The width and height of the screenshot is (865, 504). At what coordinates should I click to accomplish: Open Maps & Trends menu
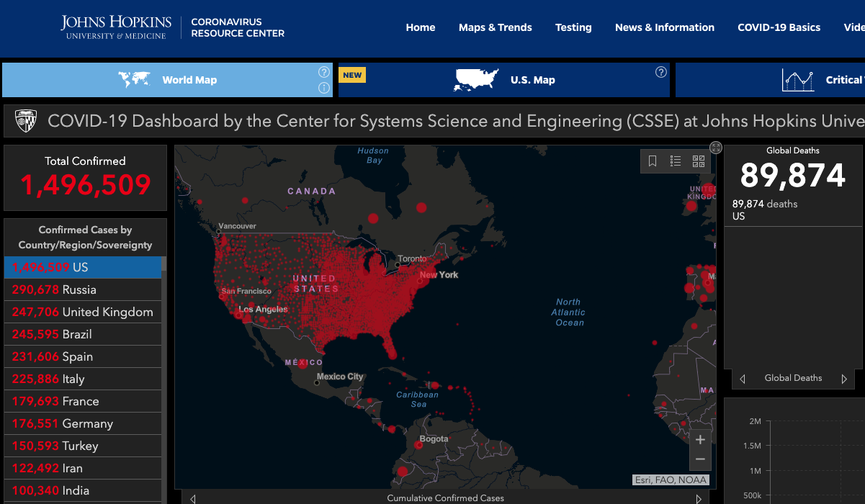click(495, 27)
